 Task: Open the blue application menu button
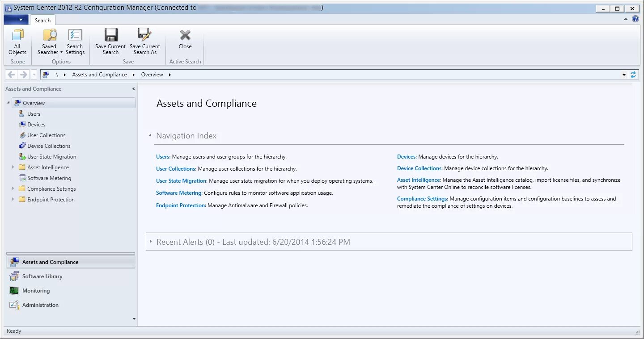pyautogui.click(x=16, y=20)
